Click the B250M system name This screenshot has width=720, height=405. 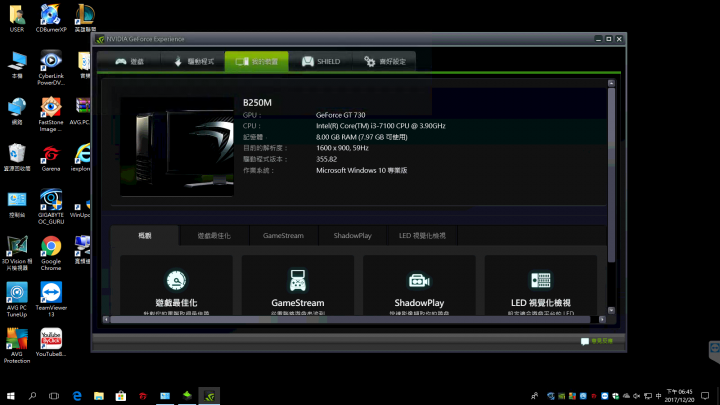(x=257, y=102)
